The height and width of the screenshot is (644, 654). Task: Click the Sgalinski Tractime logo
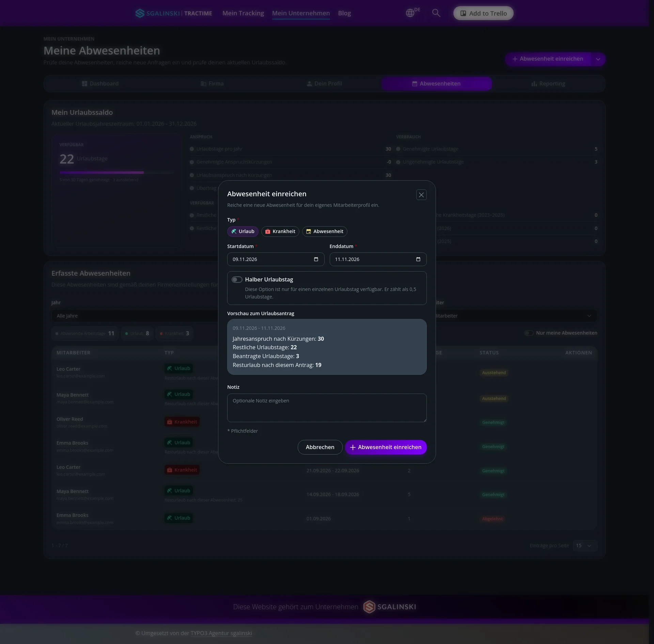[174, 13]
